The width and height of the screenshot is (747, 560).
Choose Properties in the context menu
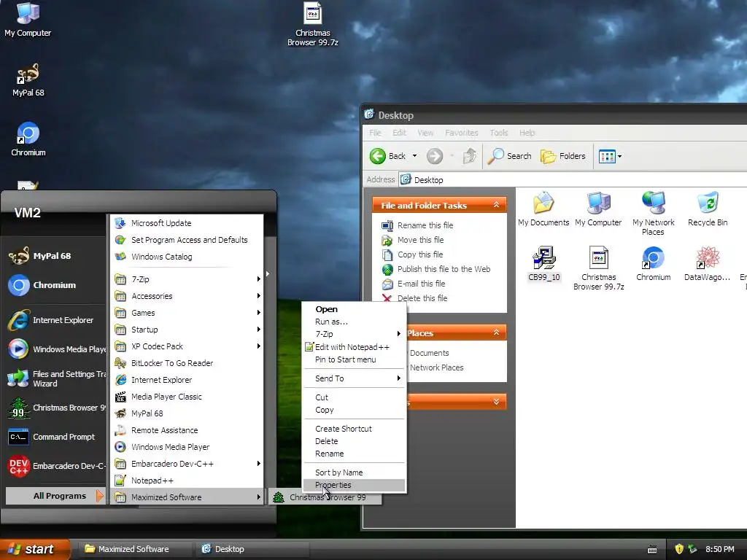pyautogui.click(x=354, y=485)
